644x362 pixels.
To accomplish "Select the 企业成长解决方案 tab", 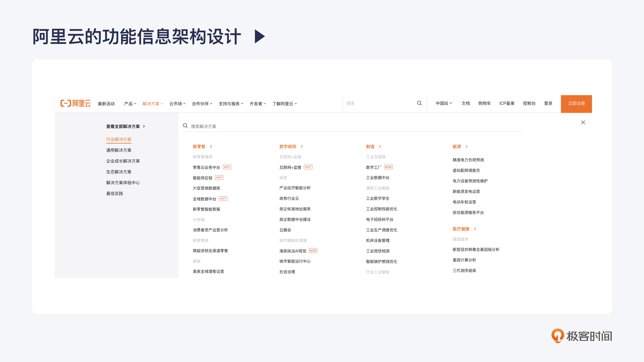I will pos(123,161).
